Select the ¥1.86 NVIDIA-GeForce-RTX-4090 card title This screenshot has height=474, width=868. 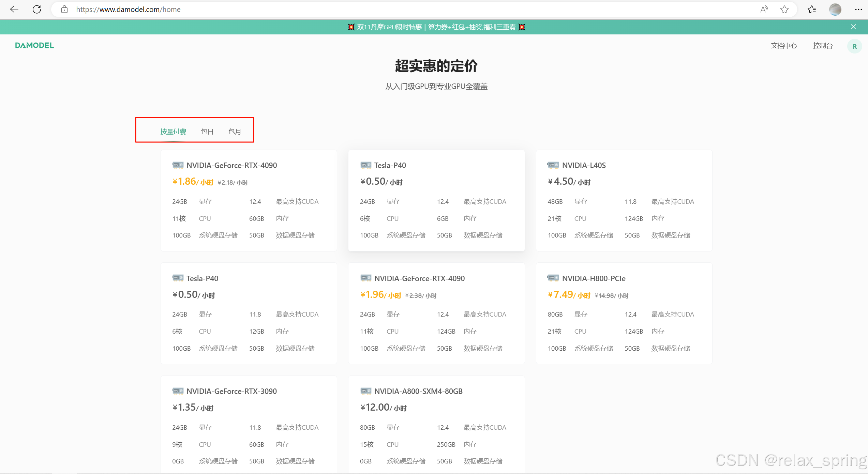pos(232,165)
